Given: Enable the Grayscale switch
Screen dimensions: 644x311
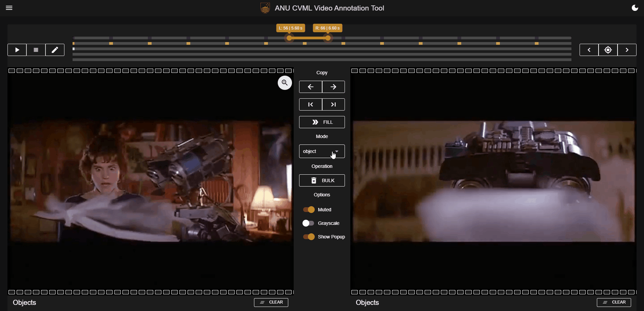Looking at the screenshot, I should tap(308, 223).
